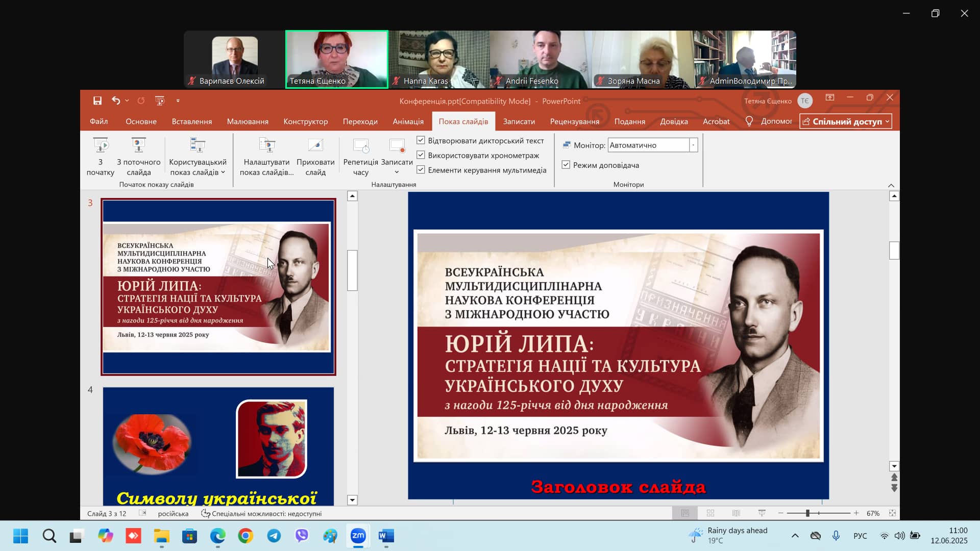Open Word from the taskbar
The width and height of the screenshot is (980, 551).
point(386,536)
